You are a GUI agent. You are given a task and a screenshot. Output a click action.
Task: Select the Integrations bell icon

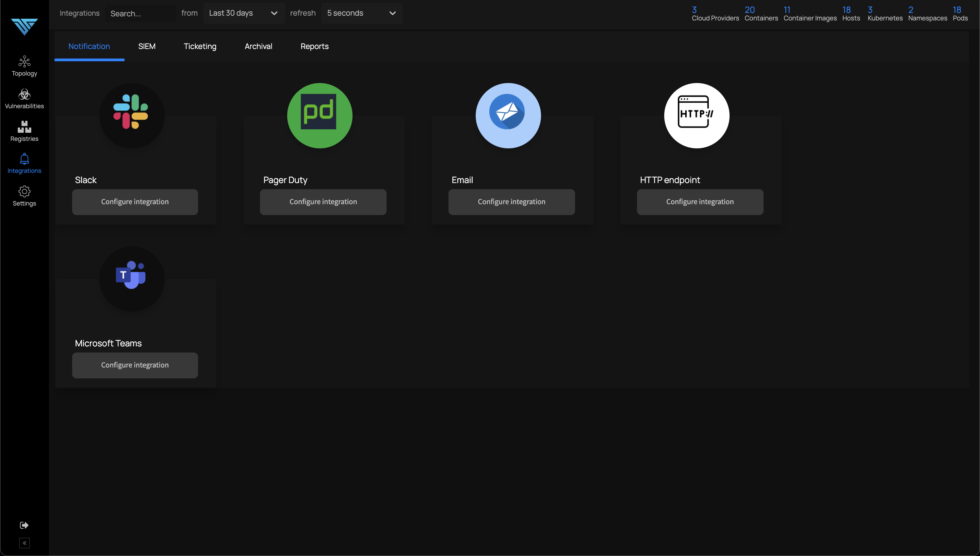[24, 159]
